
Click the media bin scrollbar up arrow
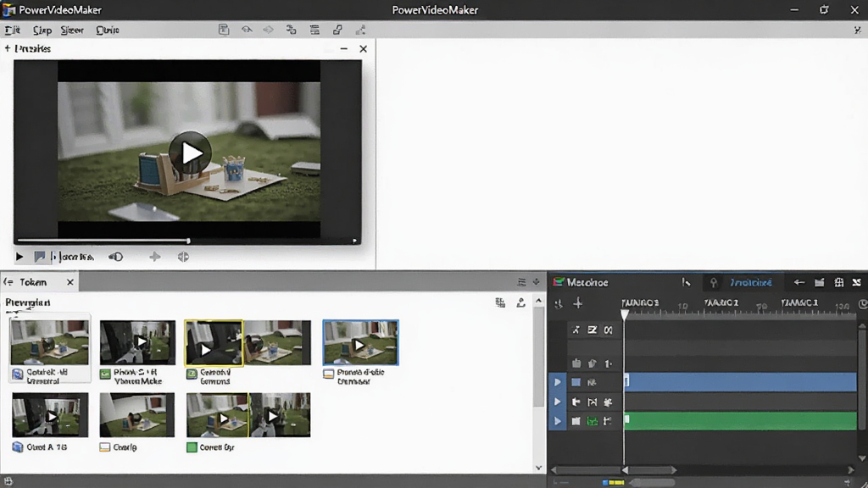538,301
